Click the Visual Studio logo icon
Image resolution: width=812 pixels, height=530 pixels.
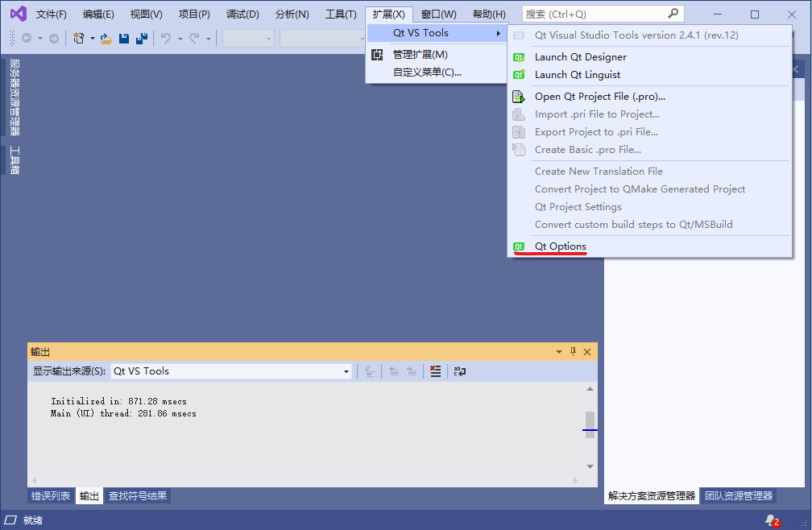(x=18, y=14)
